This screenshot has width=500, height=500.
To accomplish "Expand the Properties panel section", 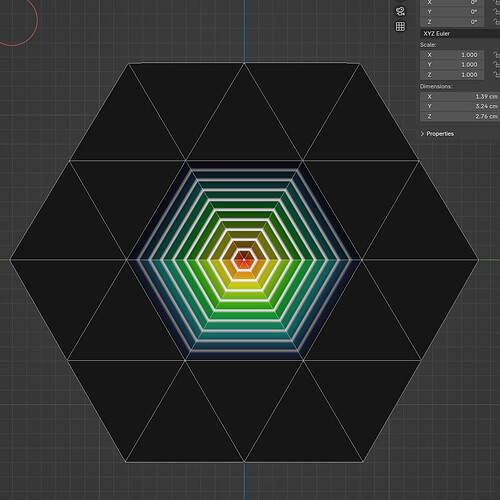I will coord(437,134).
